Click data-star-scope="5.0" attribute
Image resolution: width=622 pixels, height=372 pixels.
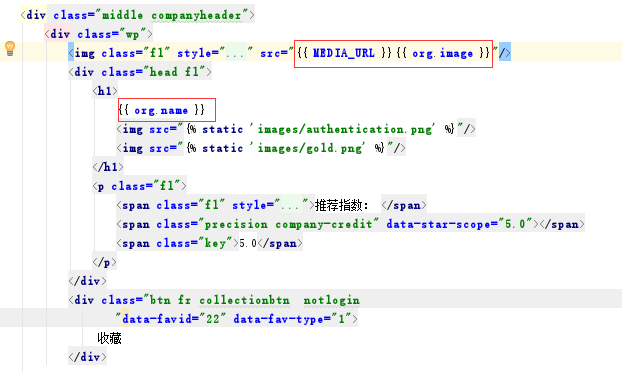(459, 224)
